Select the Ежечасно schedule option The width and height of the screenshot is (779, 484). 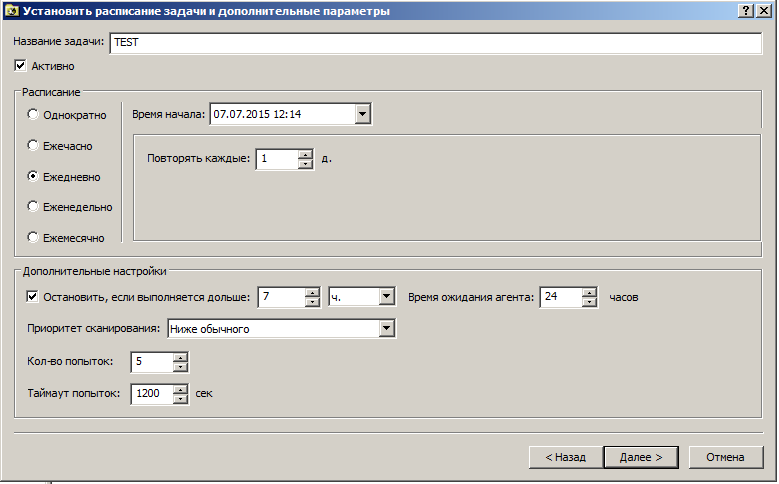click(33, 145)
